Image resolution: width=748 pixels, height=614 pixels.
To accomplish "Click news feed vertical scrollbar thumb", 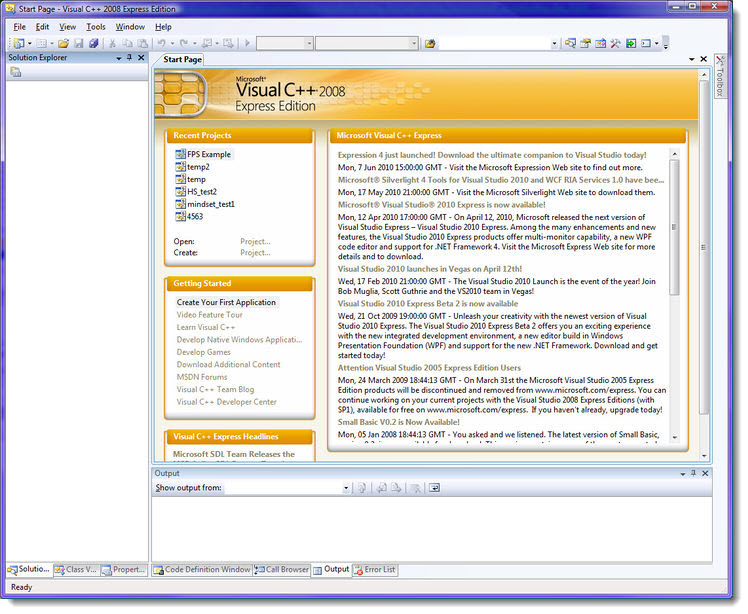I will click(x=674, y=227).
